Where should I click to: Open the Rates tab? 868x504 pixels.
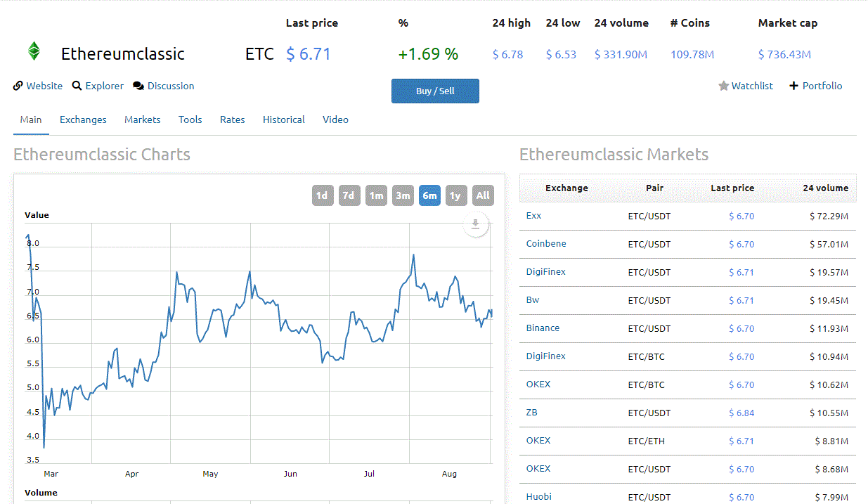click(x=233, y=119)
